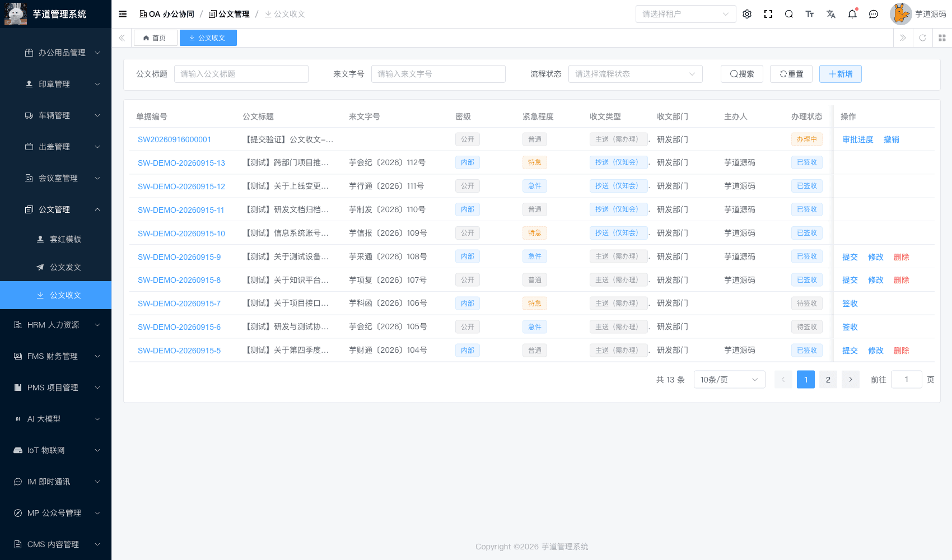Go to page 2
The image size is (952, 560).
828,380
